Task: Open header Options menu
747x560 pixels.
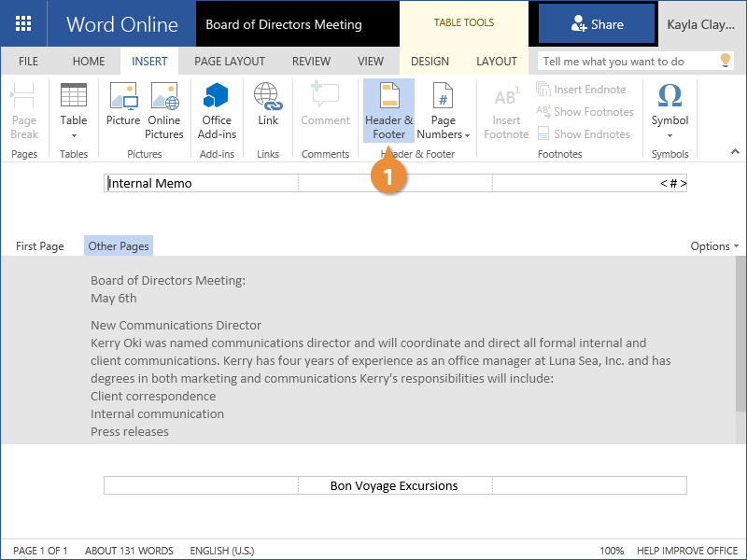Action: point(714,246)
